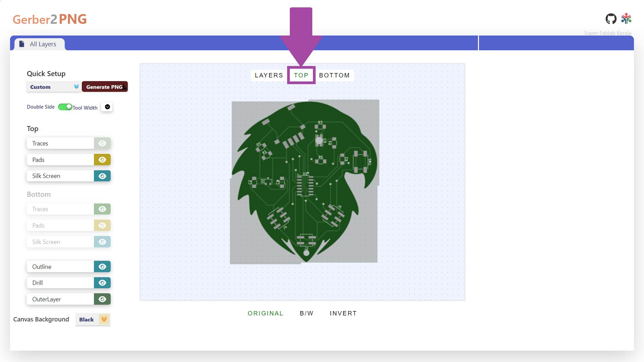
Task: Switch to the BOTTOM view tab
Action: (x=334, y=75)
